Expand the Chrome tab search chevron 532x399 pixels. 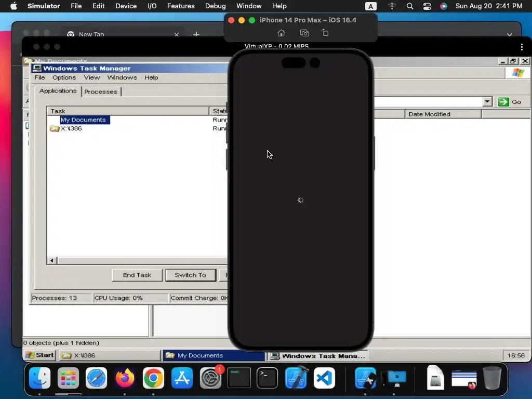(x=510, y=34)
